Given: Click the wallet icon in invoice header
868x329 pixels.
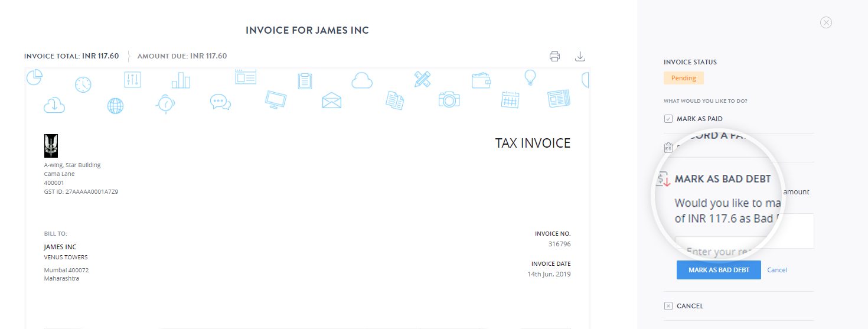Looking at the screenshot, I should click(481, 80).
